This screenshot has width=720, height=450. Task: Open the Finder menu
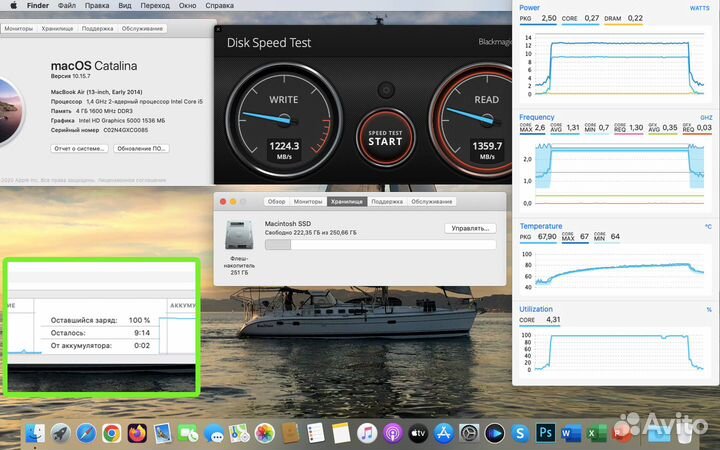(x=38, y=6)
